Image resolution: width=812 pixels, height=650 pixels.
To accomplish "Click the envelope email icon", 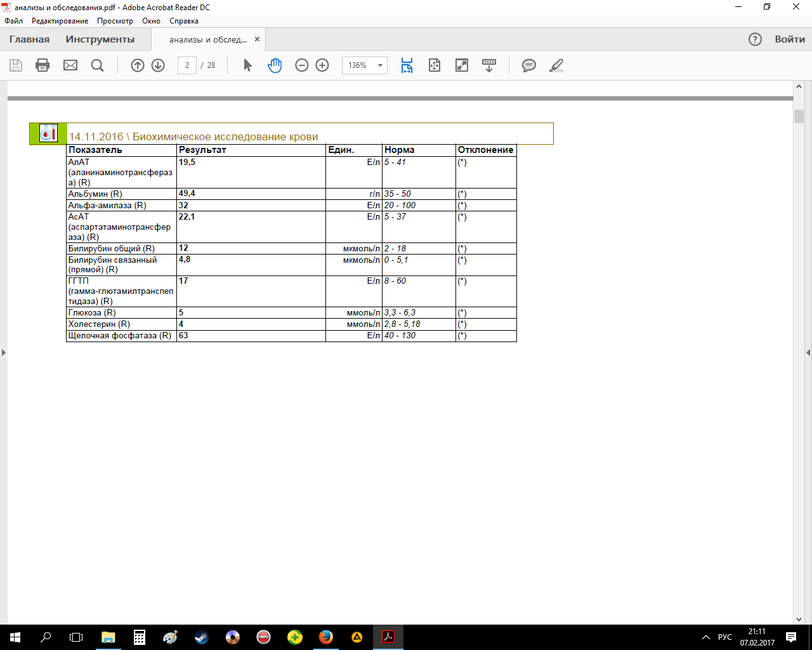I will pyautogui.click(x=70, y=65).
